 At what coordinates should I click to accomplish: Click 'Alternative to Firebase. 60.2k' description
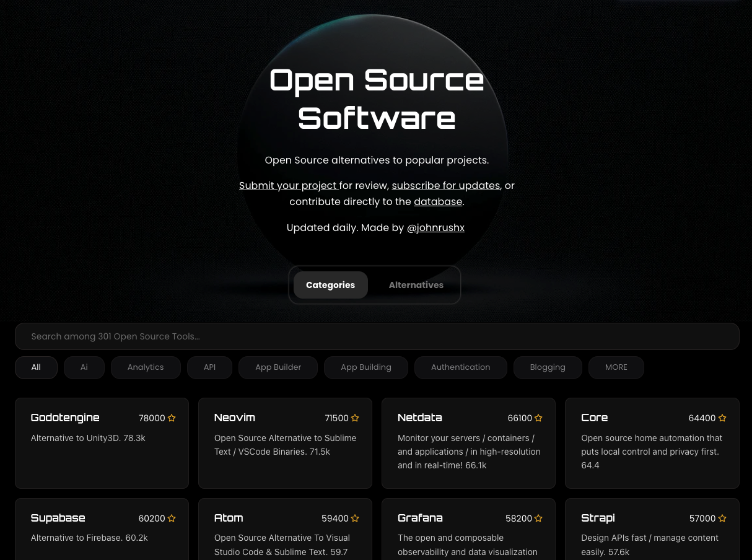(x=89, y=538)
